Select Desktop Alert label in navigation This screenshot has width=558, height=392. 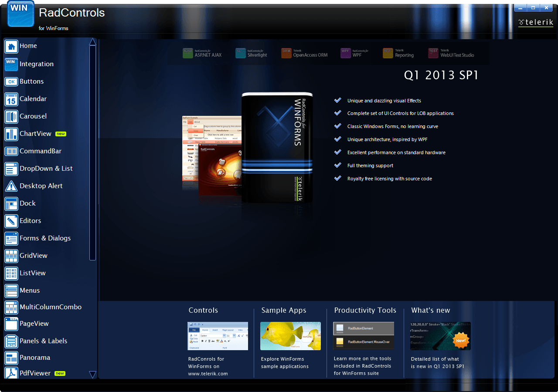(x=41, y=186)
